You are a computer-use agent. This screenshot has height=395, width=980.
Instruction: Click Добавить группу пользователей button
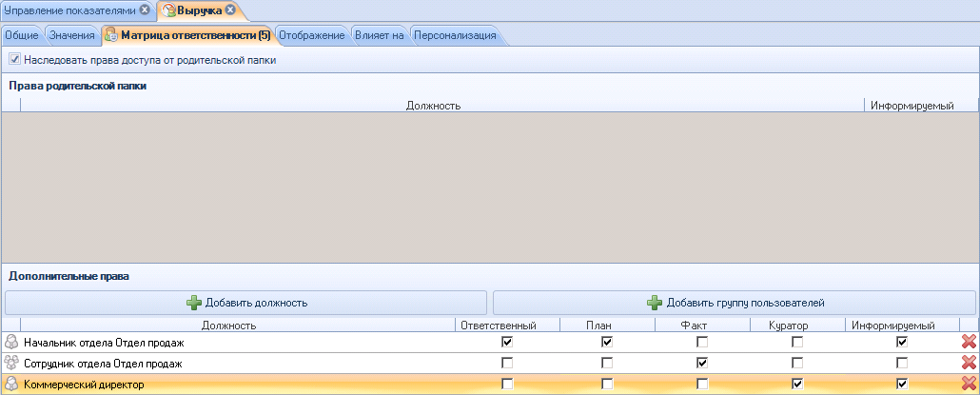734,303
